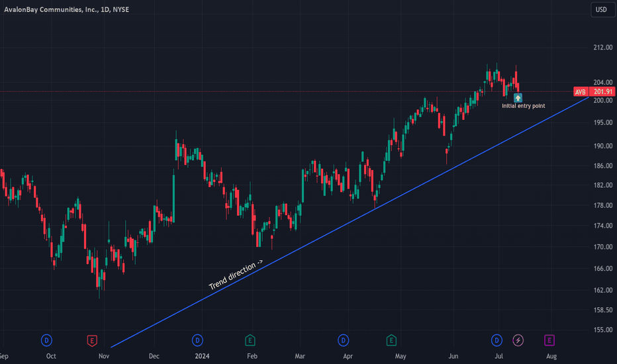Click the Nov label on time axis

(x=104, y=356)
